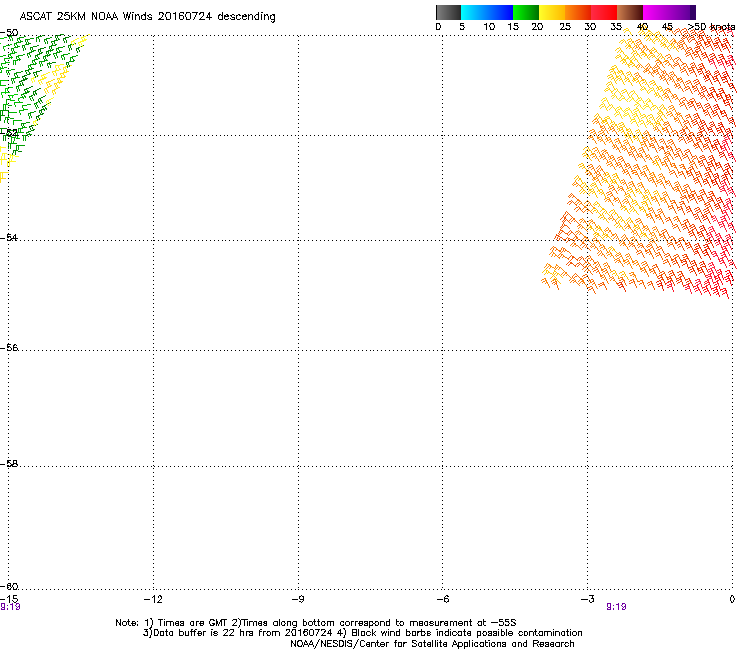The image size is (740, 650).
Task: Pick the brown 35-40 knots color segment
Action: pyautogui.click(x=630, y=12)
